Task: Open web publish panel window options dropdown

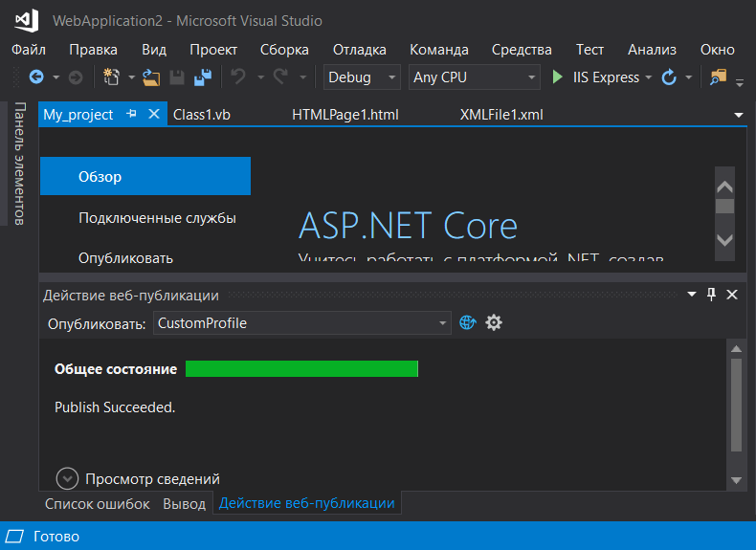Action: coord(691,294)
